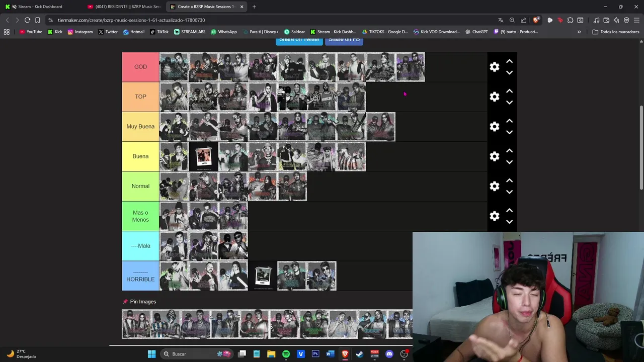This screenshot has height=362, width=644.
Task: Open a new browser tab
Action: coord(254,7)
